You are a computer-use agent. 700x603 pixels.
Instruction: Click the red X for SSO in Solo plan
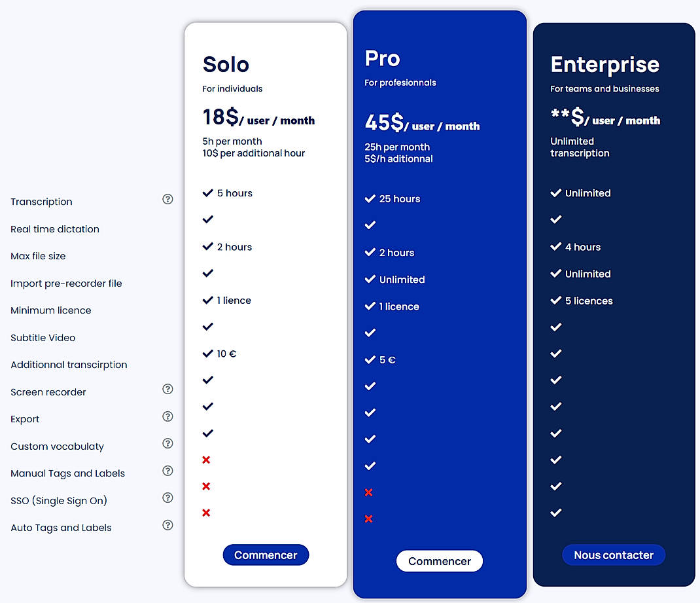pos(206,486)
